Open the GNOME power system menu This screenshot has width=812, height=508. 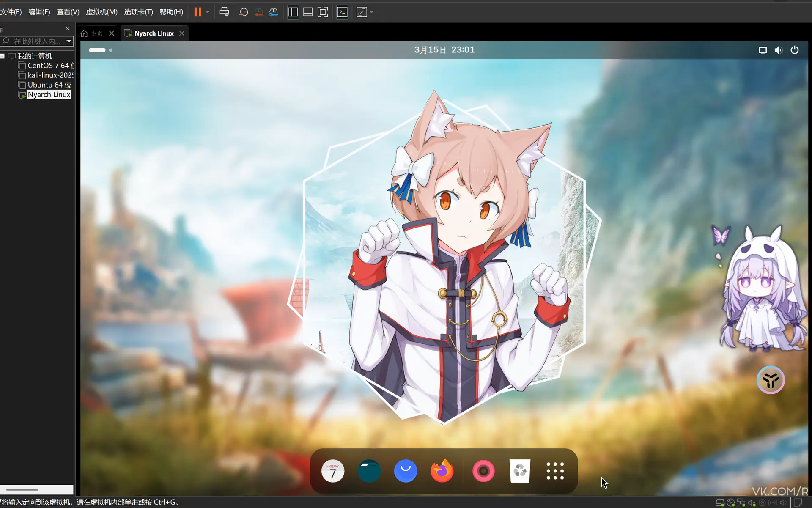795,50
